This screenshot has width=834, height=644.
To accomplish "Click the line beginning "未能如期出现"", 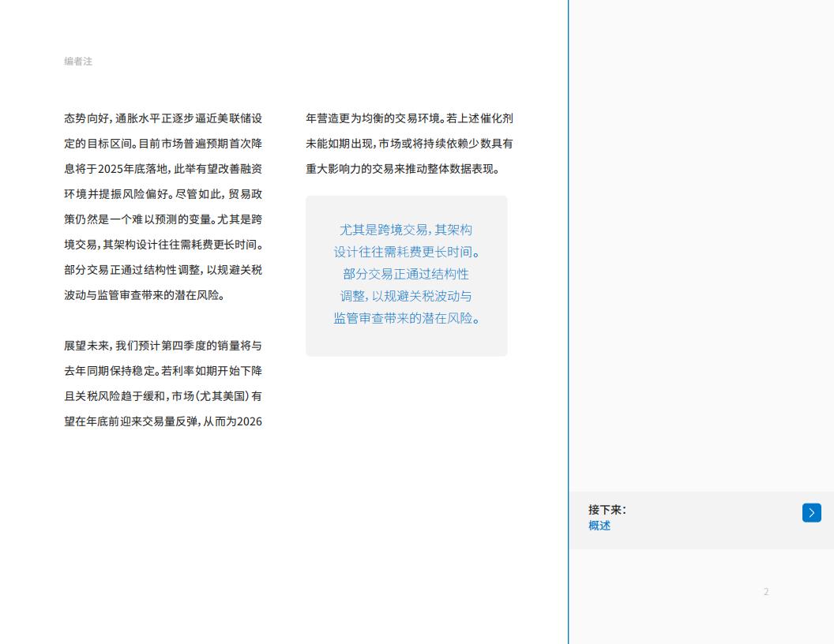I will coord(409,144).
